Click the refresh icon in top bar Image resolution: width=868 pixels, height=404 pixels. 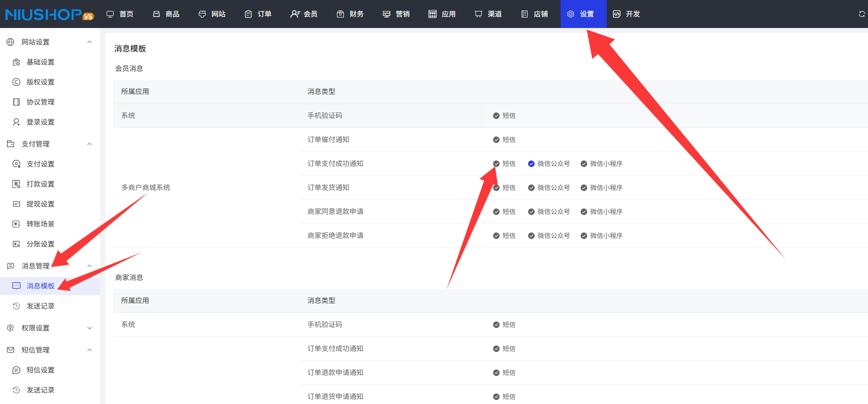pyautogui.click(x=861, y=14)
